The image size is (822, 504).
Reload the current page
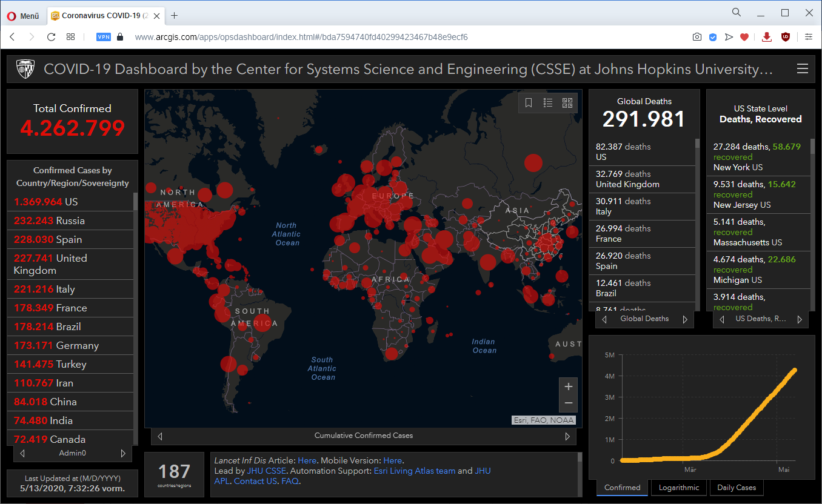point(51,37)
